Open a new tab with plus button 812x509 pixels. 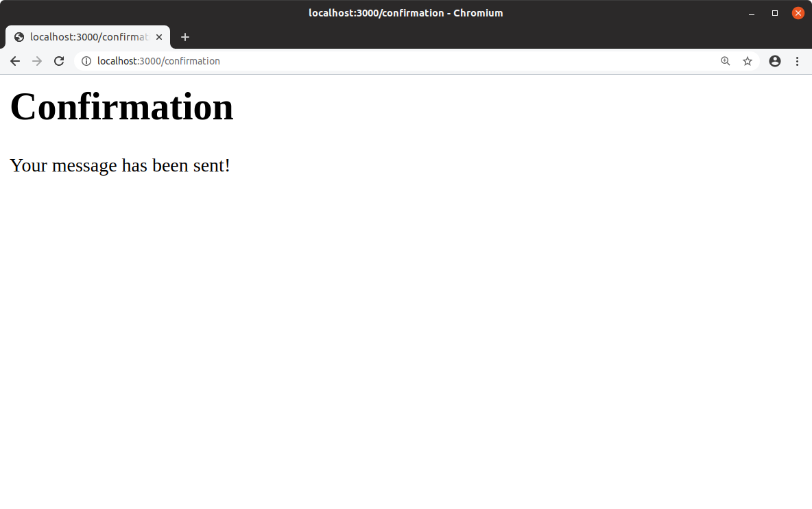(x=185, y=37)
